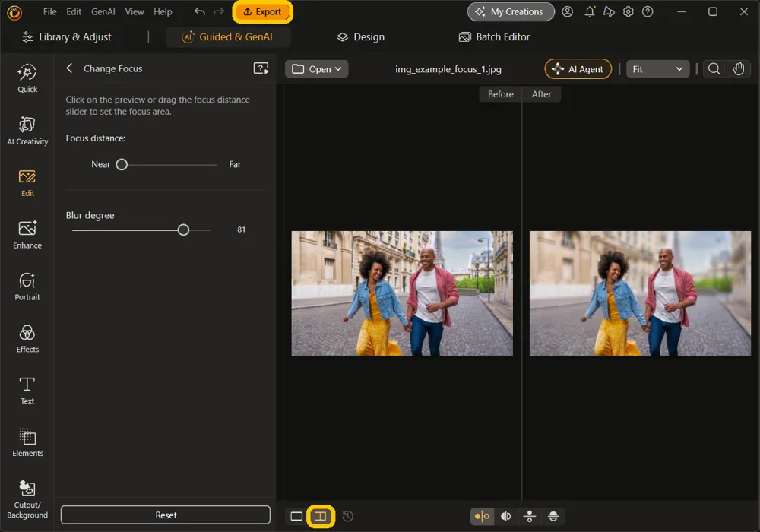Image resolution: width=760 pixels, height=532 pixels.
Task: Open the GenAI menu
Action: pyautogui.click(x=103, y=11)
